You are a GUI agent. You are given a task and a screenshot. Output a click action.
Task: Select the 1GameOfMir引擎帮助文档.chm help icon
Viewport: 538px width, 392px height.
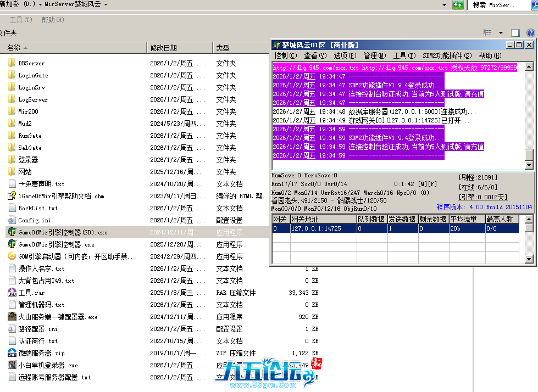pyautogui.click(x=12, y=196)
